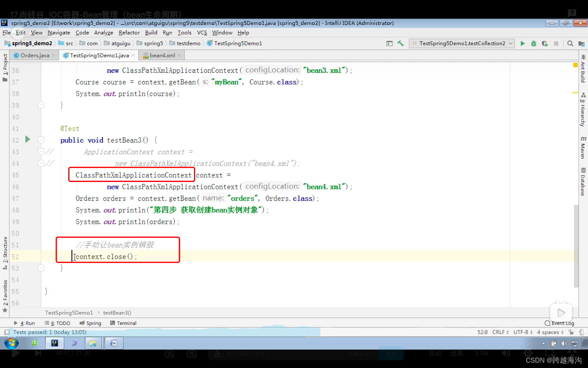Click the inspector face icon in status bar
Image resolution: width=588 pixels, height=368 pixels.
point(581,332)
